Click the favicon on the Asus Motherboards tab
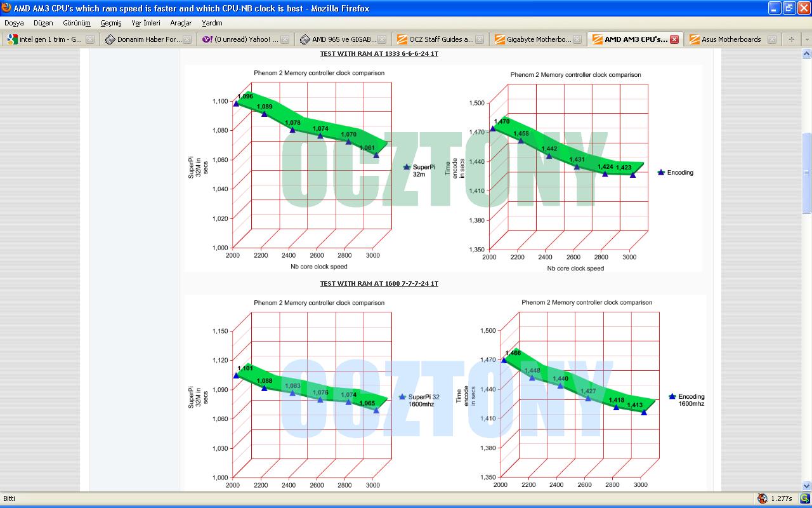The height and width of the screenshot is (508, 812). (x=695, y=39)
